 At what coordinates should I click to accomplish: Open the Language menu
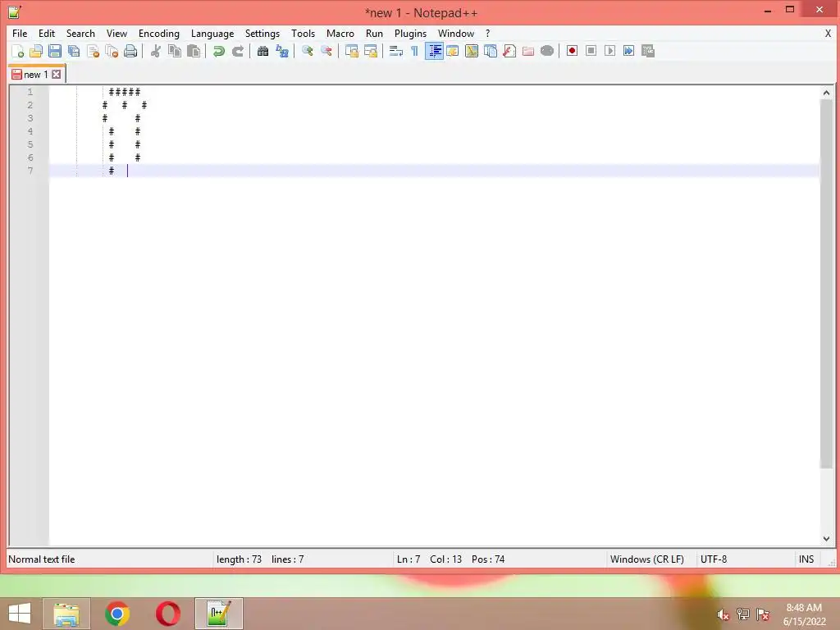coord(212,33)
